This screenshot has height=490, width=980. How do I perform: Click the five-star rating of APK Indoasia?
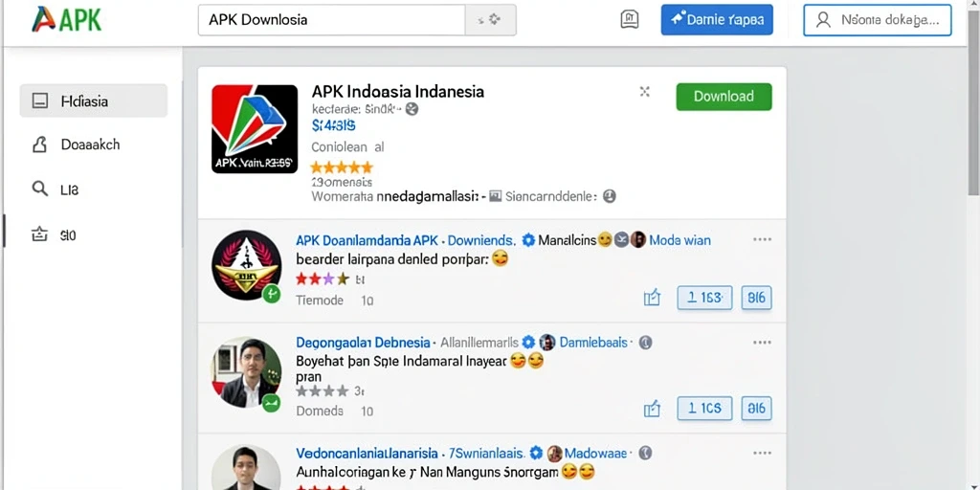(x=342, y=167)
